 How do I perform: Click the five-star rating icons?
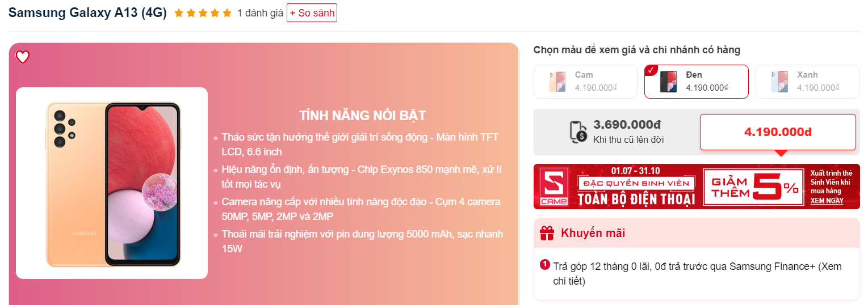[x=203, y=13]
